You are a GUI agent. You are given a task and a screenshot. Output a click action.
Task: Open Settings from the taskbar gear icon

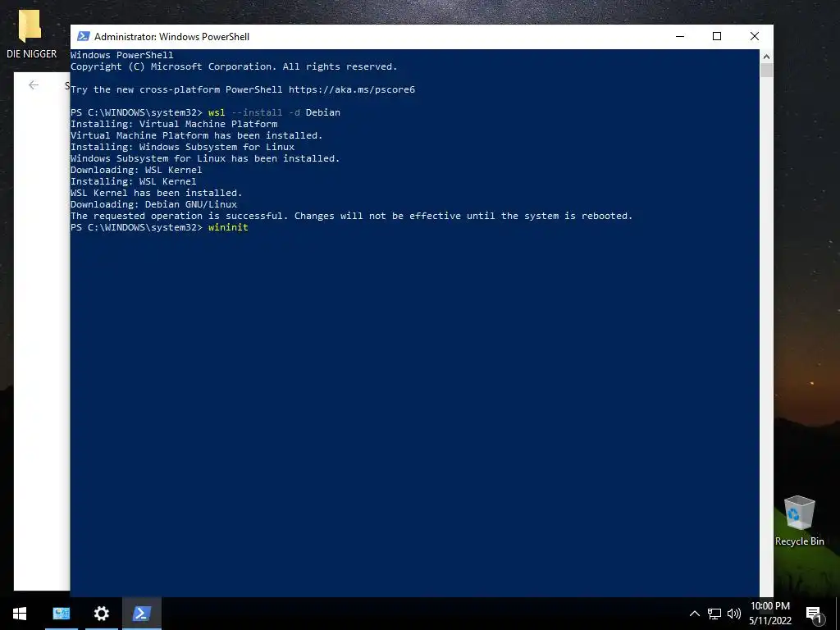pyautogui.click(x=101, y=614)
